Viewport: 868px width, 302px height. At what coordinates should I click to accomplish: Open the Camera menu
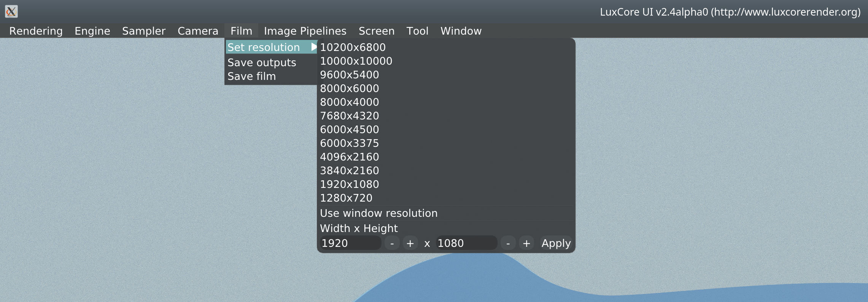coord(198,31)
